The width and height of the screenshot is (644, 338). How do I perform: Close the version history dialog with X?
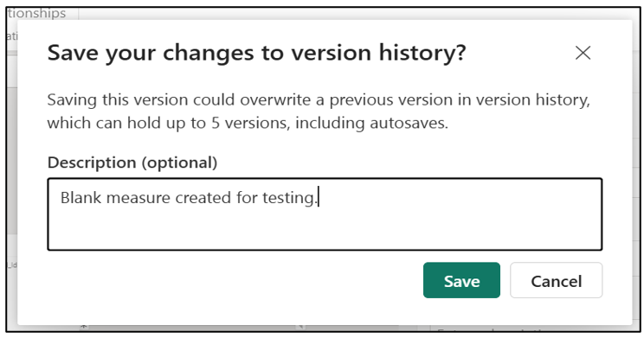click(583, 53)
